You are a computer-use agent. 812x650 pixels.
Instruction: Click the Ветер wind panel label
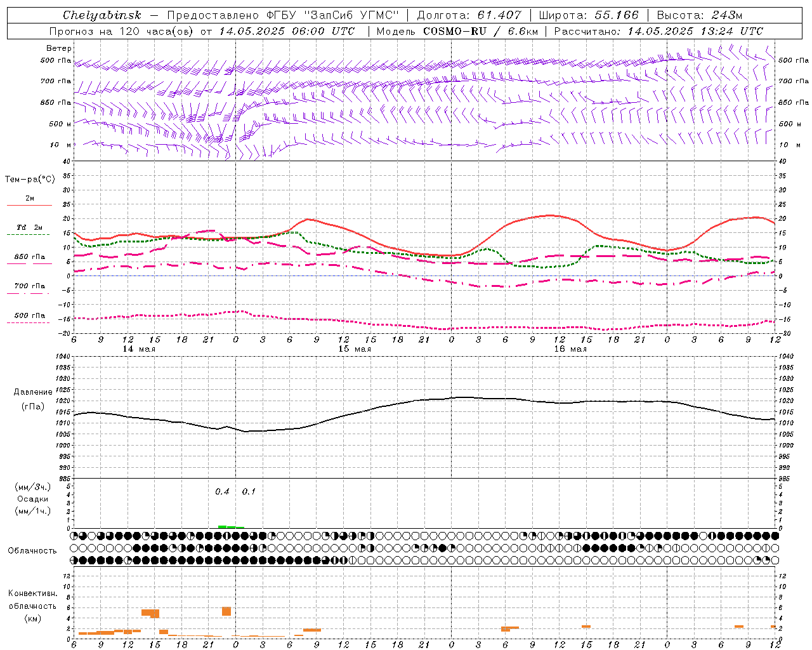point(58,48)
